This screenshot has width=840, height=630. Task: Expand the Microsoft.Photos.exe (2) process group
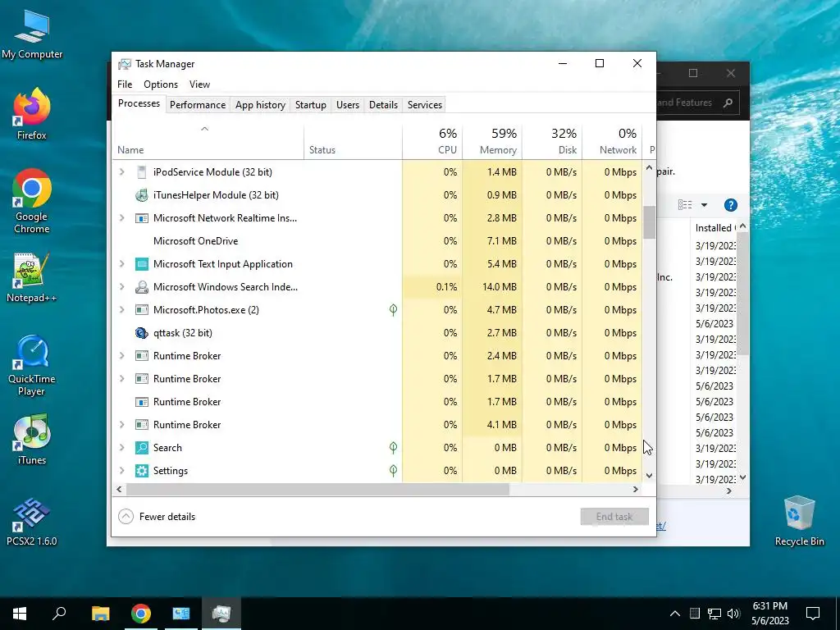pyautogui.click(x=122, y=310)
